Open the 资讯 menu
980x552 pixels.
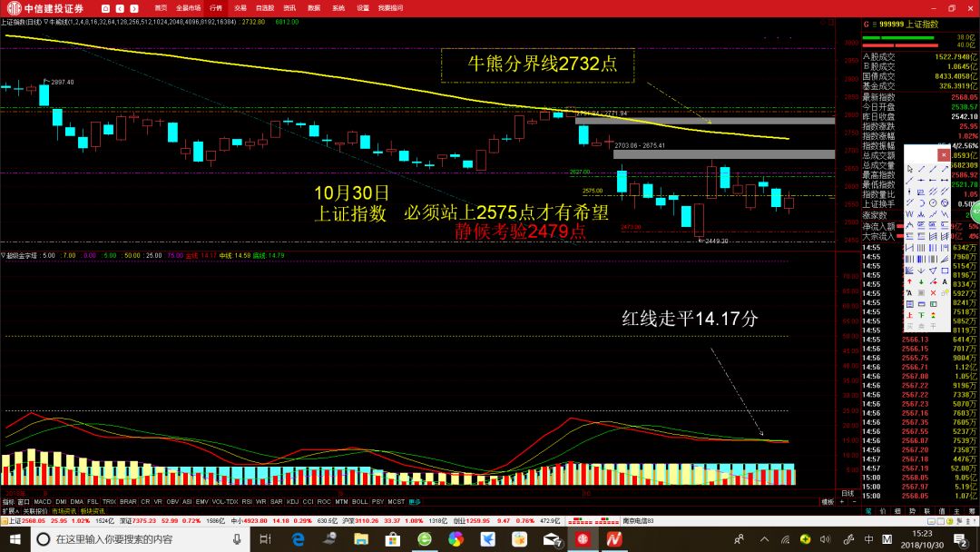pos(289,8)
